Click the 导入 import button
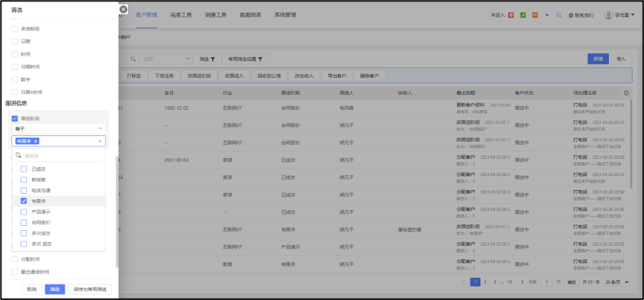This screenshot has width=644, height=300. (621, 59)
